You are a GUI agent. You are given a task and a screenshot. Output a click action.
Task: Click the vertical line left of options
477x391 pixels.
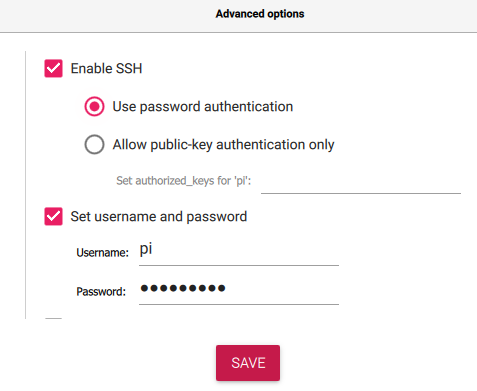(x=26, y=185)
